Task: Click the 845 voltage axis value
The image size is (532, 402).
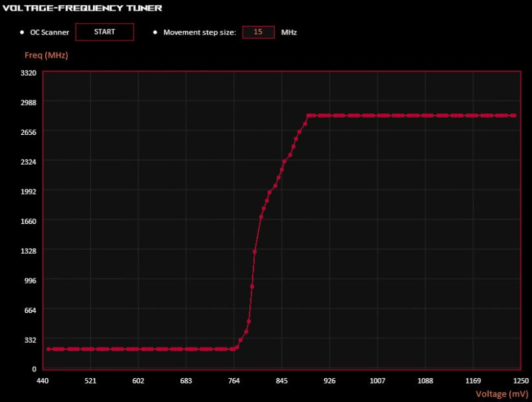Action: 281,381
